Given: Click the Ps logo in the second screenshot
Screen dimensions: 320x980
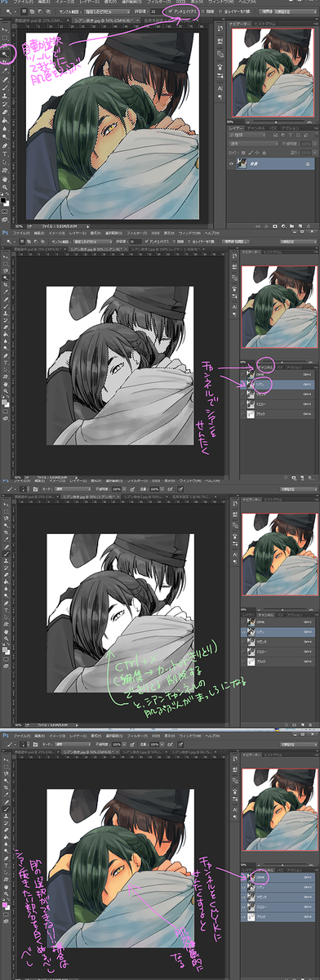Looking at the screenshot, I should 5,234.
